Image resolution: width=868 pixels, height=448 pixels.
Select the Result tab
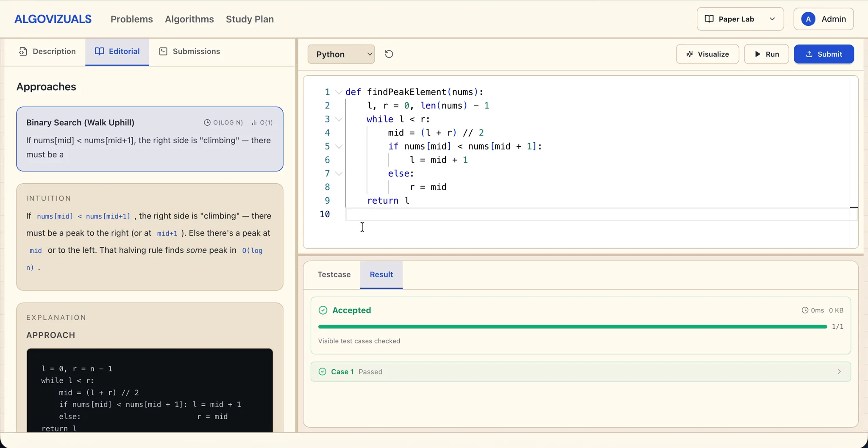[x=381, y=275]
